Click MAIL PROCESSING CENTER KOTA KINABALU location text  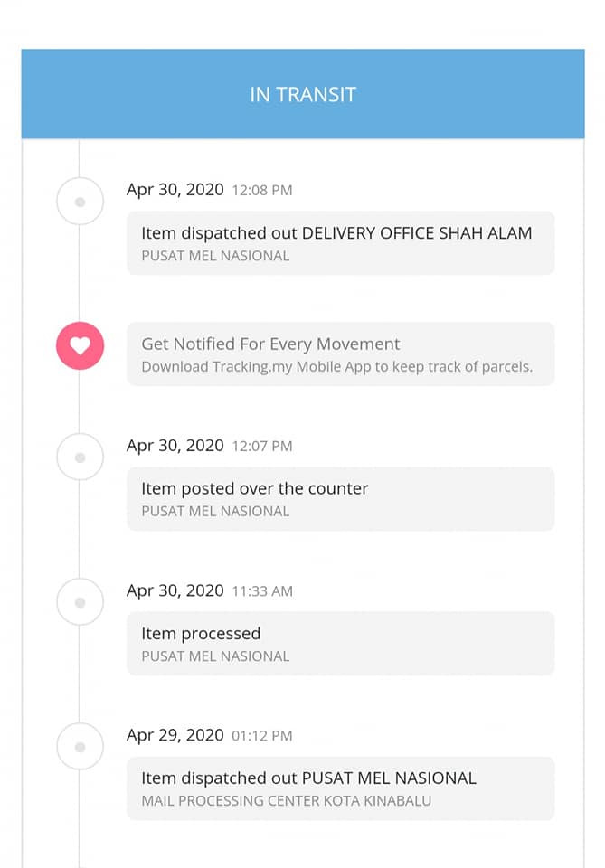(x=286, y=801)
